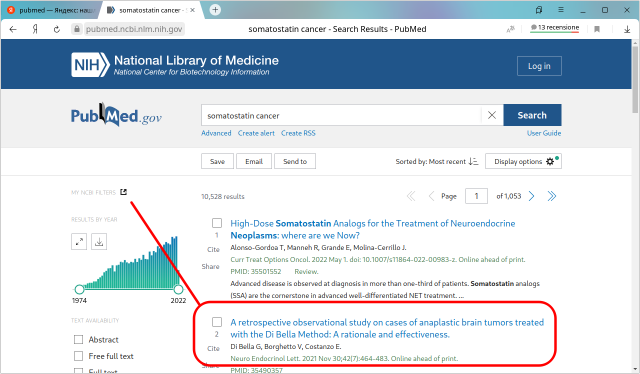
Task: Open Yandex home via the Я icon
Action: pos(36,29)
